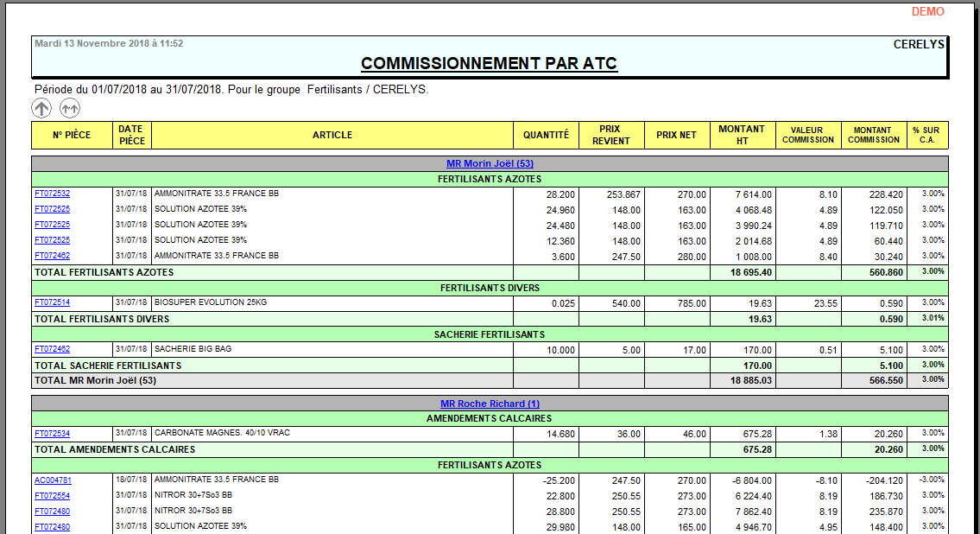Select the COMMISSIONNEMENT PAR ATC title
The width and height of the screenshot is (980, 534).
(489, 63)
